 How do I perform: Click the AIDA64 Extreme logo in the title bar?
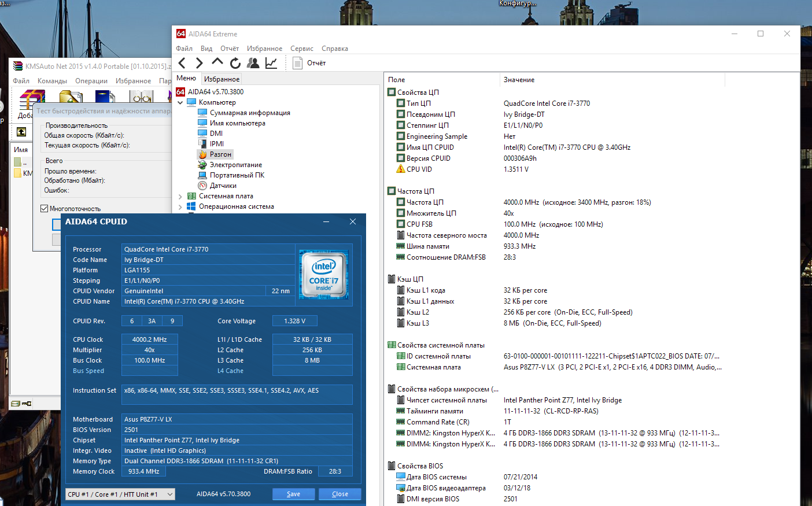pos(181,34)
